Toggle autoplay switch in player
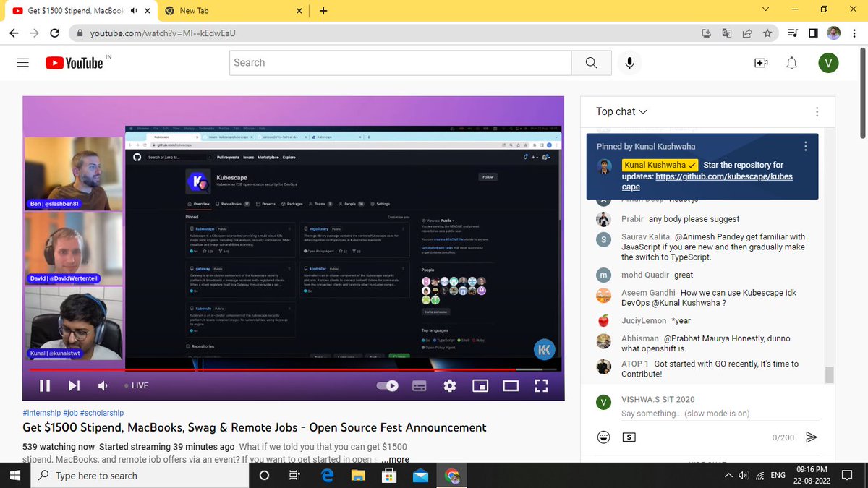This screenshot has width=868, height=488. point(388,385)
